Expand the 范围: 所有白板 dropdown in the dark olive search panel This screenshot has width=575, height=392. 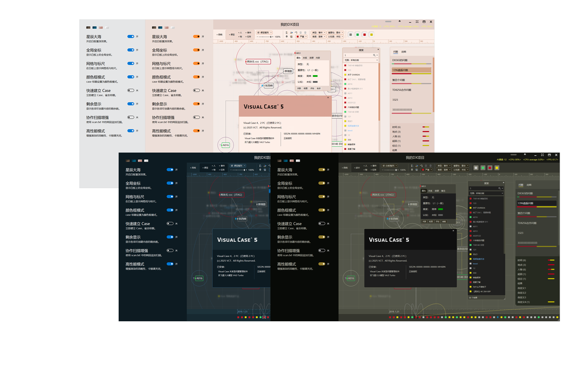486,193
